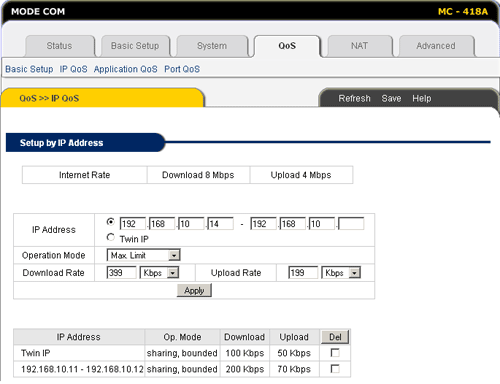
Task: Open the Upload Rate Kbps unit dropdown
Action: point(341,273)
